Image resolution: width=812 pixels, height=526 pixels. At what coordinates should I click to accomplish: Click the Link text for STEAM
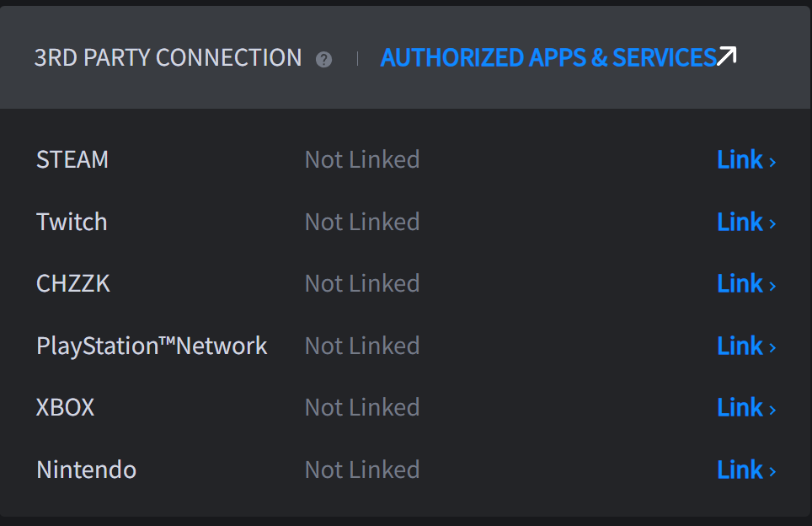pyautogui.click(x=740, y=159)
